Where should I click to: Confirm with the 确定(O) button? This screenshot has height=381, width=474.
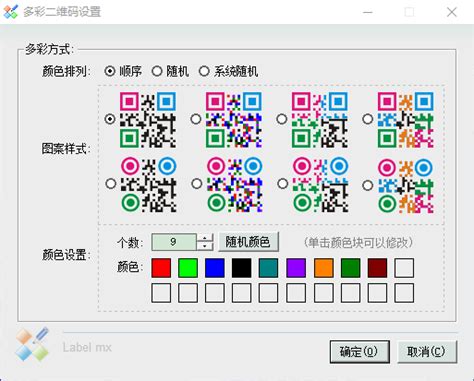click(x=360, y=351)
